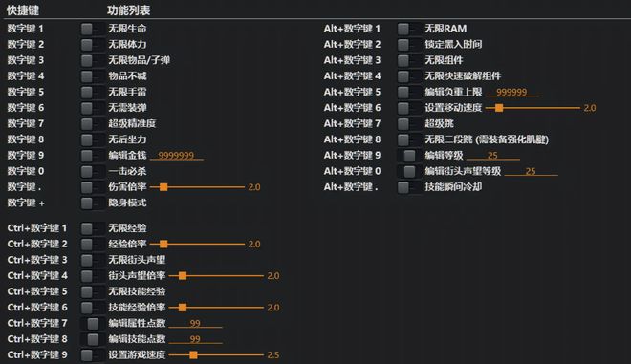Click the hotkey label Ctrl+数字键 1

37,228
